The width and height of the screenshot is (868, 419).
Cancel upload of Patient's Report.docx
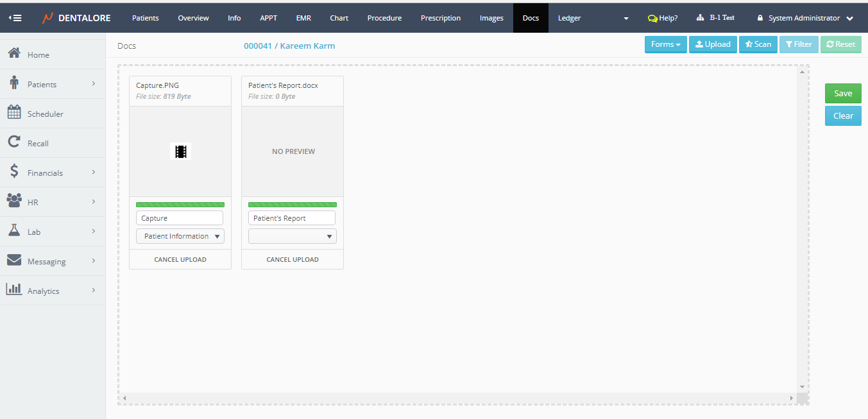(x=293, y=260)
